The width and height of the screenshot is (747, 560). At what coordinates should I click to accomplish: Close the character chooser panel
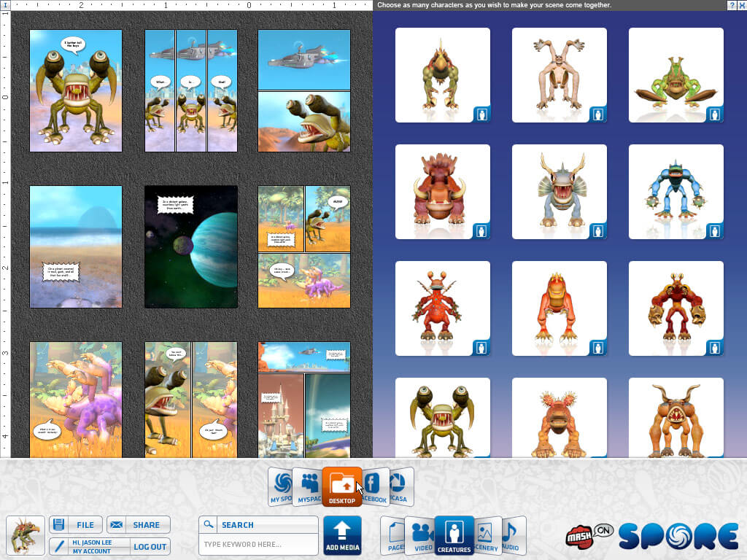coord(741,5)
